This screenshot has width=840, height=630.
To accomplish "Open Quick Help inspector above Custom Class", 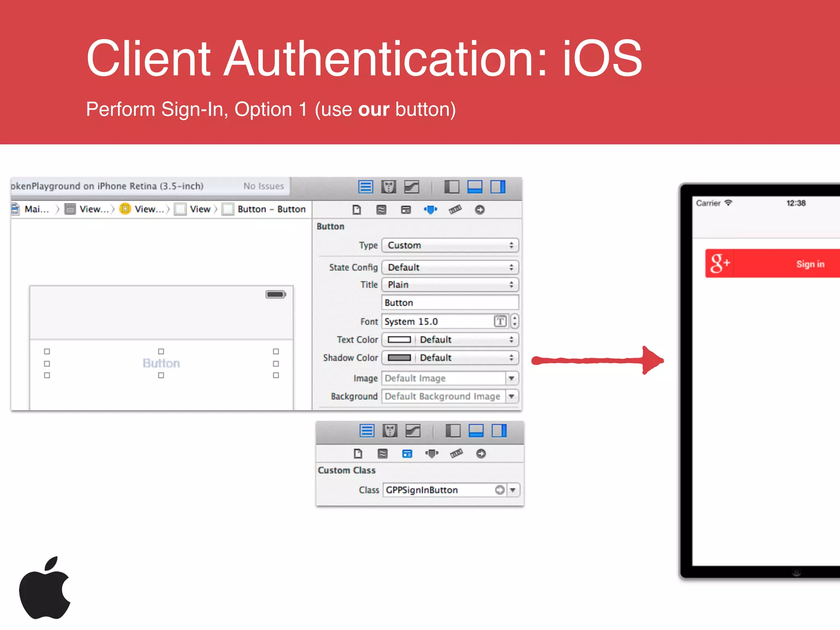I will 383,454.
